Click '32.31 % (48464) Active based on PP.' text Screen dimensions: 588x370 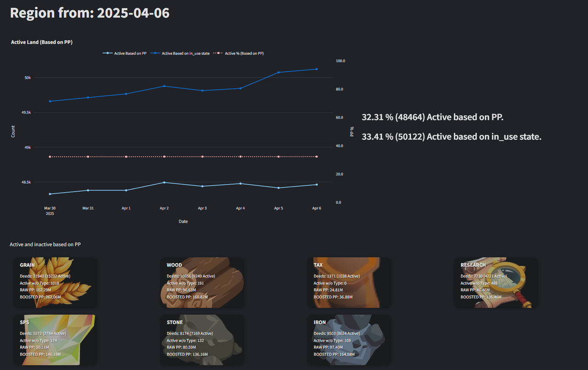click(x=433, y=117)
